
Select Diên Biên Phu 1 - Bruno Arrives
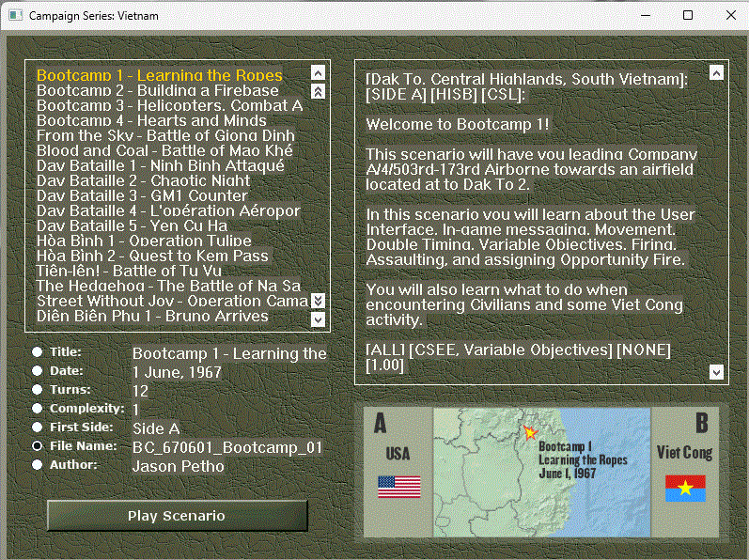152,316
